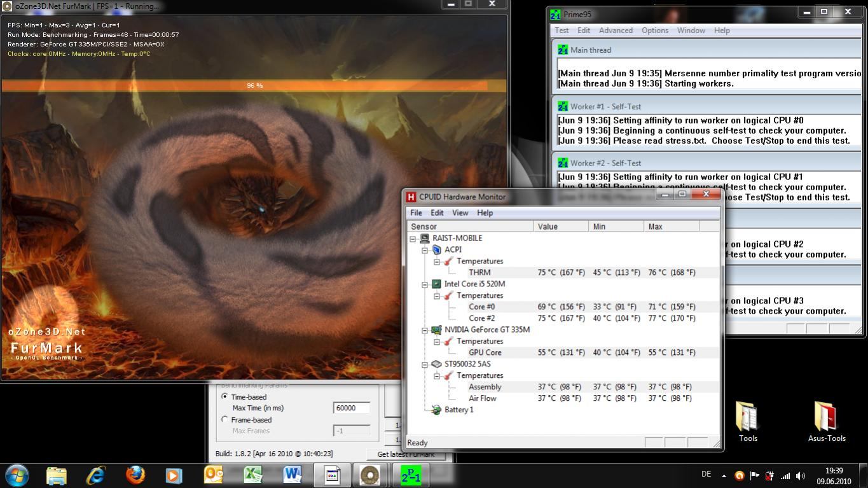Select the Frame-based benchmarking radio button

point(224,419)
